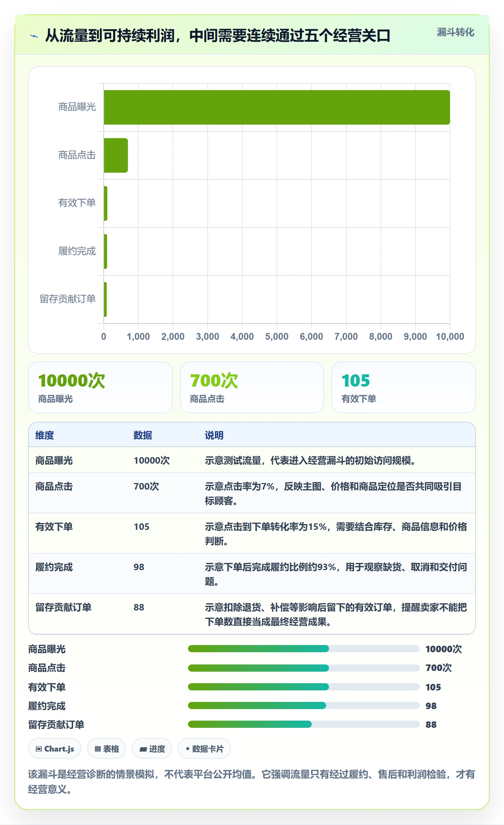The width and height of the screenshot is (504, 825).
Task: Click the 有效下单 progress bar
Action: pyautogui.click(x=303, y=687)
